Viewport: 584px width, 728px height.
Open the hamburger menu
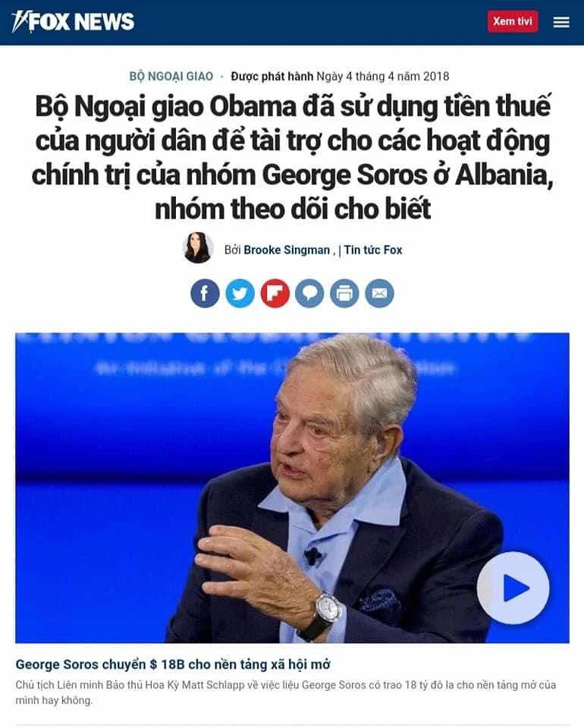(x=561, y=22)
